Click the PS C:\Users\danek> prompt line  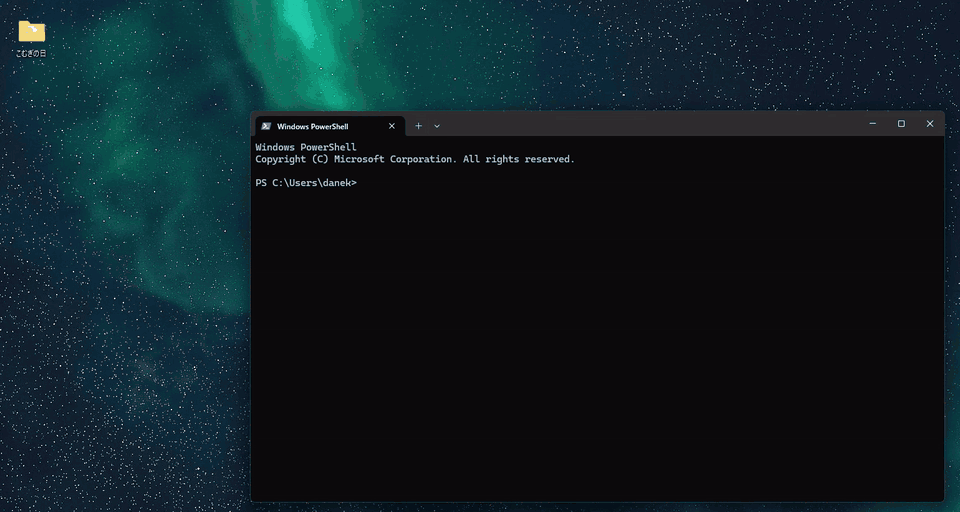[306, 183]
